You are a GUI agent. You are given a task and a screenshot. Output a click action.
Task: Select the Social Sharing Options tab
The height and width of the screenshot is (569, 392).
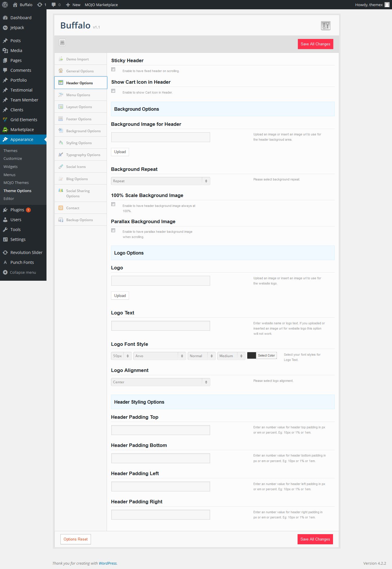81,193
